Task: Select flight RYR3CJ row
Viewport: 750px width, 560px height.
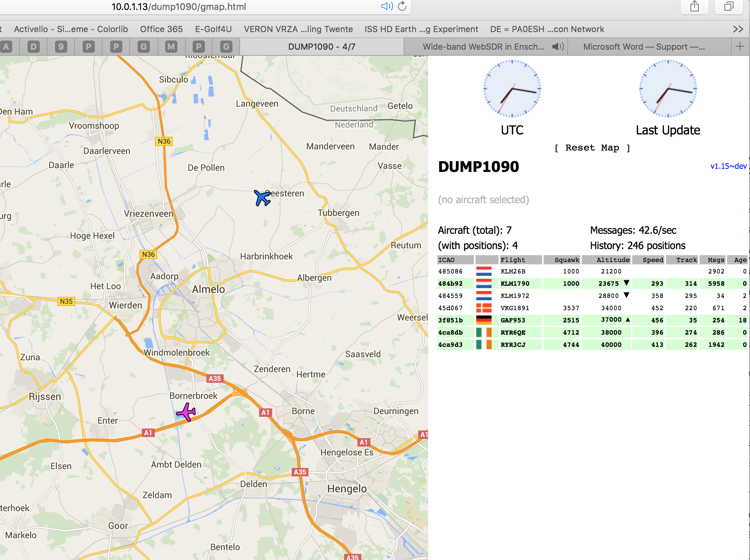Action: (x=593, y=345)
